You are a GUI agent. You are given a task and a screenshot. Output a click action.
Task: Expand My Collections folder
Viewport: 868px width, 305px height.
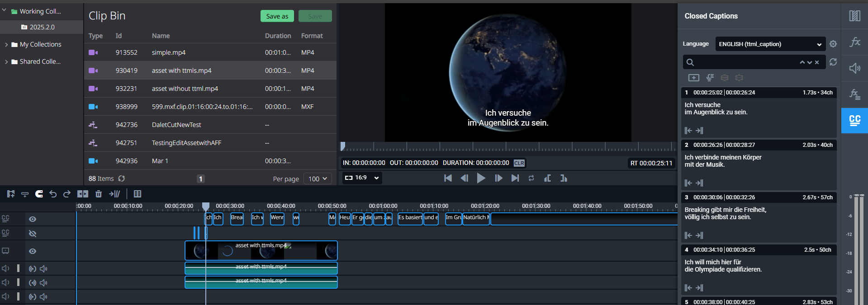point(6,45)
